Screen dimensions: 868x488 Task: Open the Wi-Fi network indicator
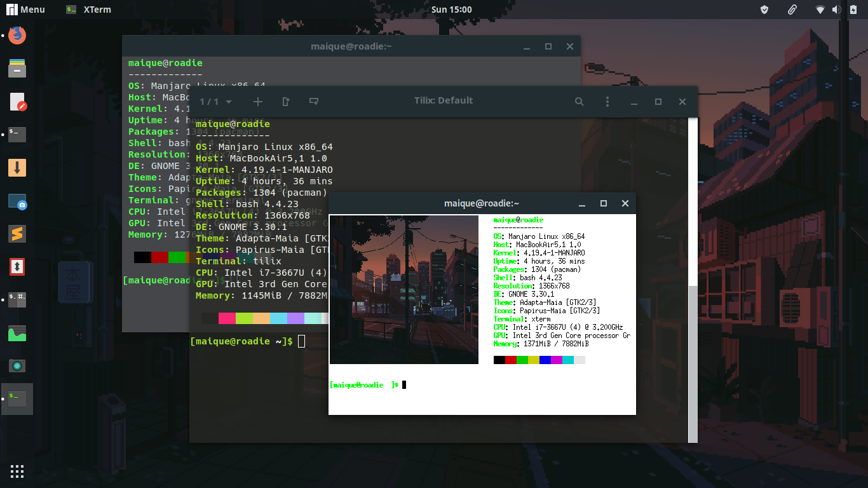click(821, 10)
